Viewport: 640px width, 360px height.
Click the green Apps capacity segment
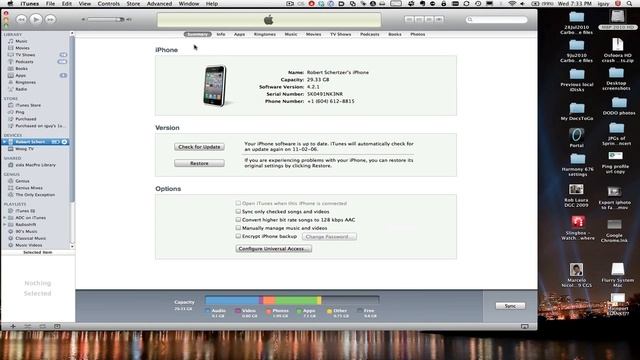click(296, 300)
